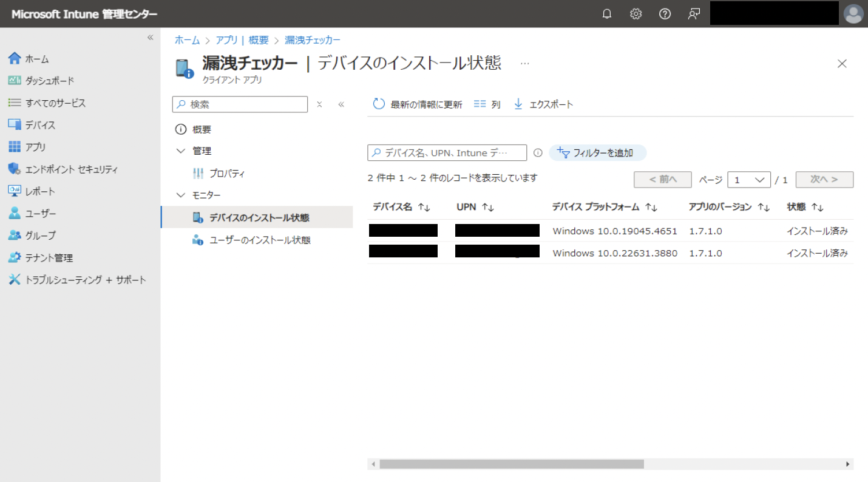Open the 列 columns chooser

click(x=487, y=104)
